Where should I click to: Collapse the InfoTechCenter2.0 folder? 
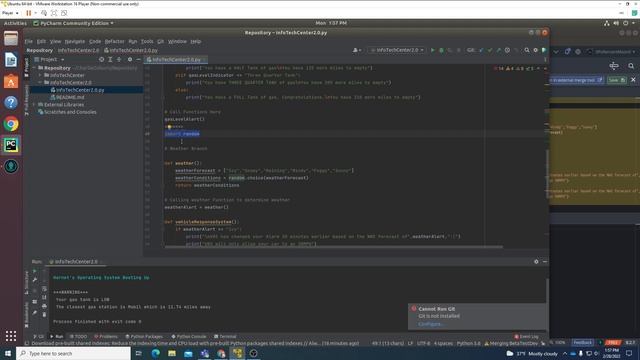pyautogui.click(x=40, y=83)
